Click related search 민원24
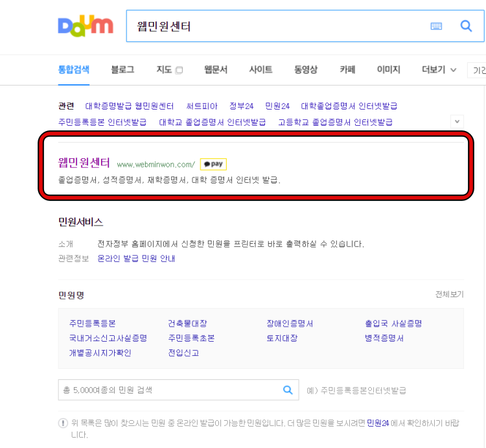The width and height of the screenshot is (486, 448). (x=277, y=106)
